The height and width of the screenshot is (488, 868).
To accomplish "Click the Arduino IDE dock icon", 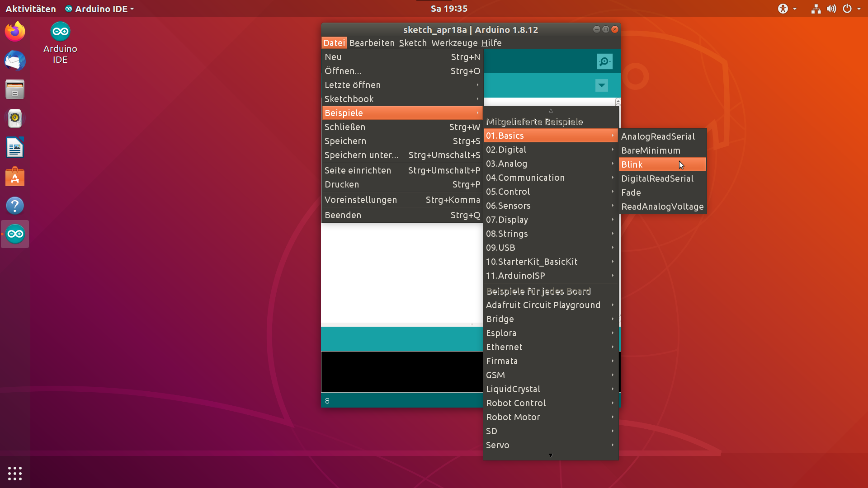I will click(x=15, y=234).
